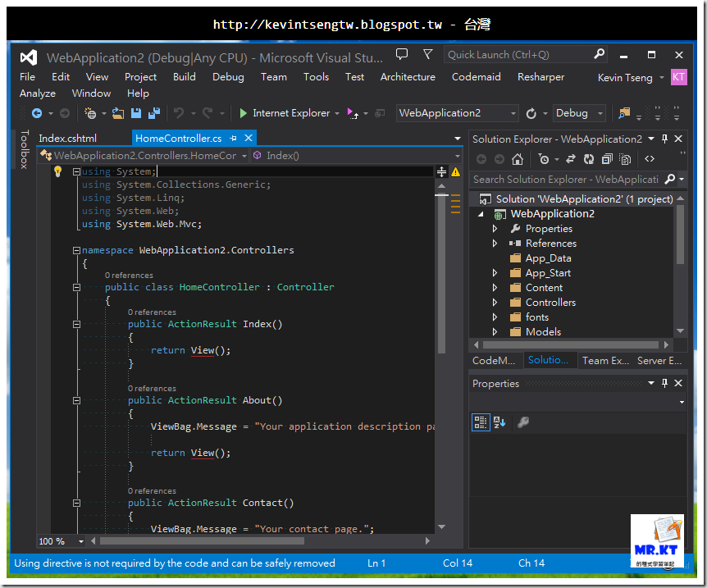Open the Debug solution configuration dropdown

pyautogui.click(x=579, y=113)
